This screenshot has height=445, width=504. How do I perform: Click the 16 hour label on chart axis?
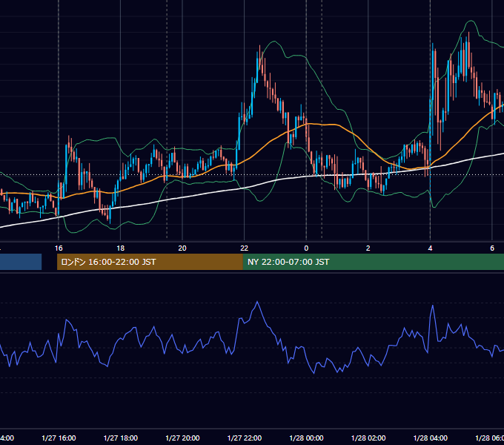point(59,248)
